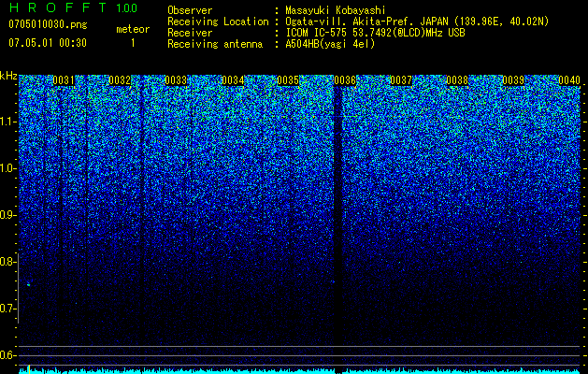Click time marker 0034

[233, 80]
